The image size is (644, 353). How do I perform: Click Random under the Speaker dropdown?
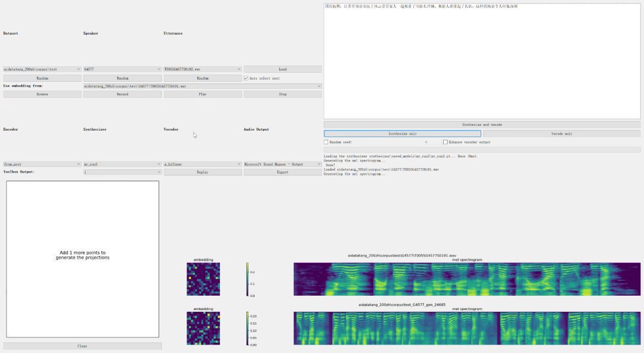[x=122, y=78]
